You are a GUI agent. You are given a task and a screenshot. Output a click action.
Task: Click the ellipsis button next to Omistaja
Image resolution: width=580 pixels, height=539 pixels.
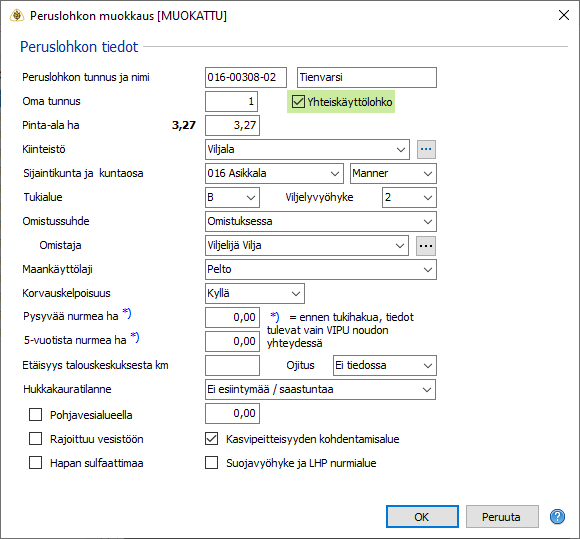pos(426,246)
